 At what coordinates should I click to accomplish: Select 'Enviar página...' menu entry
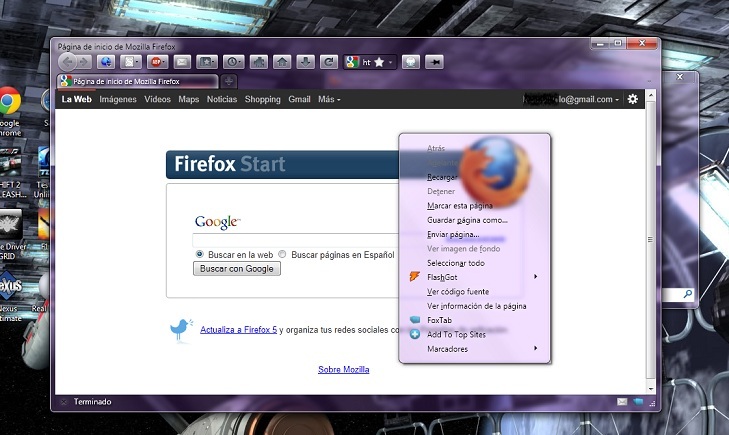click(x=453, y=234)
